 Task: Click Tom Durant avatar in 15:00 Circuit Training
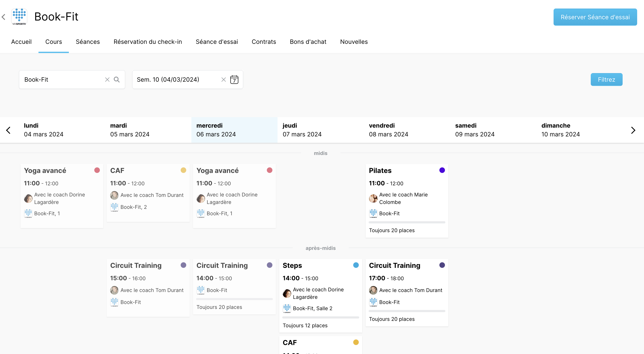115,290
